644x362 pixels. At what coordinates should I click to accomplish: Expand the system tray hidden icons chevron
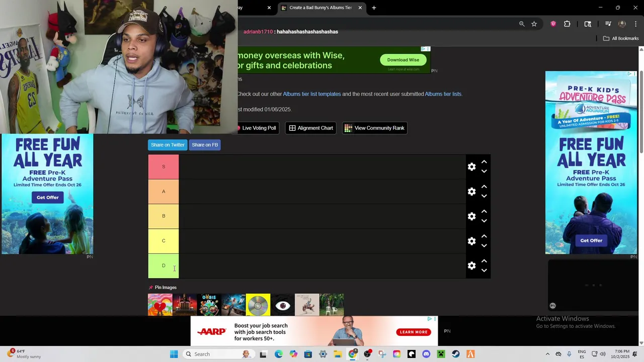tap(547, 354)
